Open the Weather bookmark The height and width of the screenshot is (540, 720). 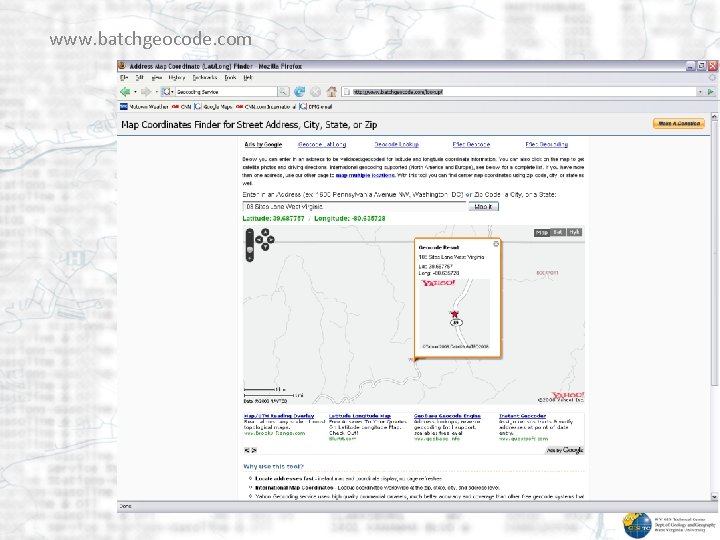[x=145, y=107]
